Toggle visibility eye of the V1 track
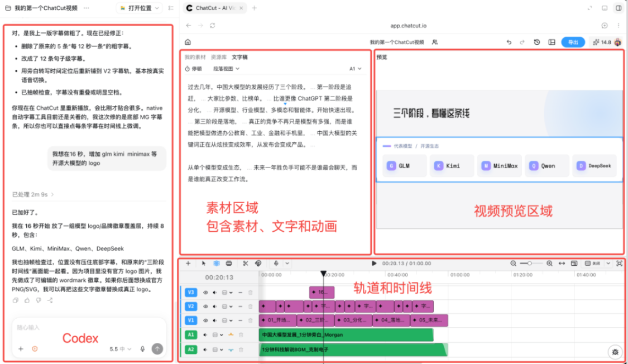This screenshot has height=364, width=628. click(205, 321)
